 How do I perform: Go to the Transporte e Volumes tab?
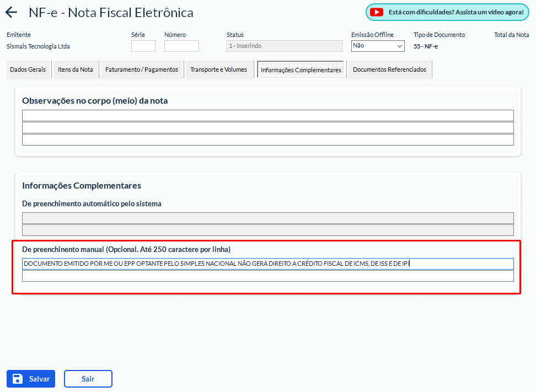(x=219, y=70)
